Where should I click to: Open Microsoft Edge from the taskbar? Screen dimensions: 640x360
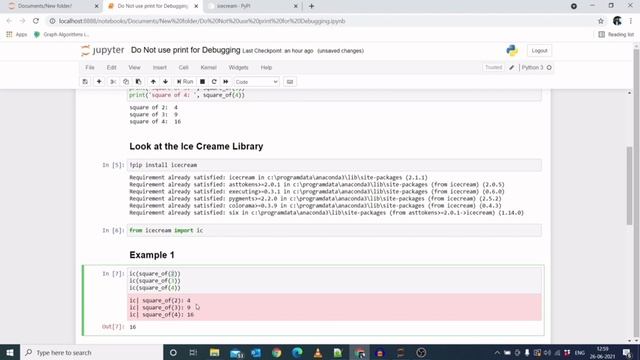coord(297,352)
